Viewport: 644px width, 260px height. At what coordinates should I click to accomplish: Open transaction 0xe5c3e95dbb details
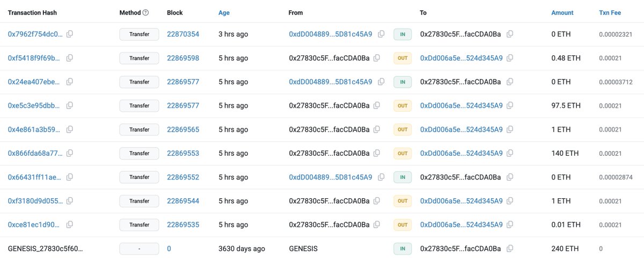click(35, 105)
